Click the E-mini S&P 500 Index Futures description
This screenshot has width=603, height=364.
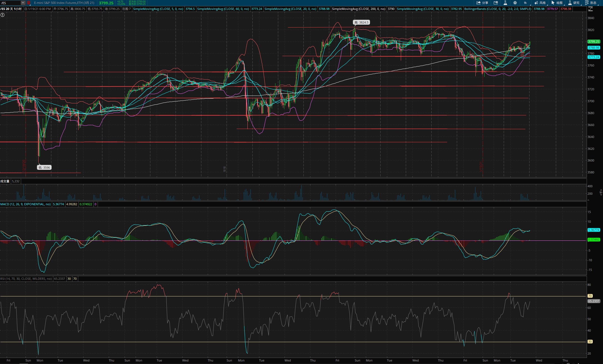pyautogui.click(x=64, y=3)
